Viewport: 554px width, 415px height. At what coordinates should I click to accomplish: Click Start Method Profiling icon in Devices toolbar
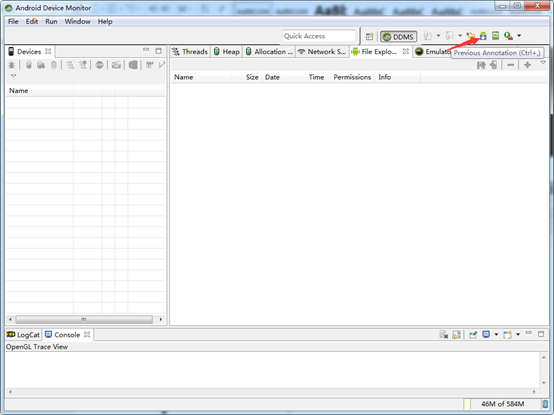83,65
